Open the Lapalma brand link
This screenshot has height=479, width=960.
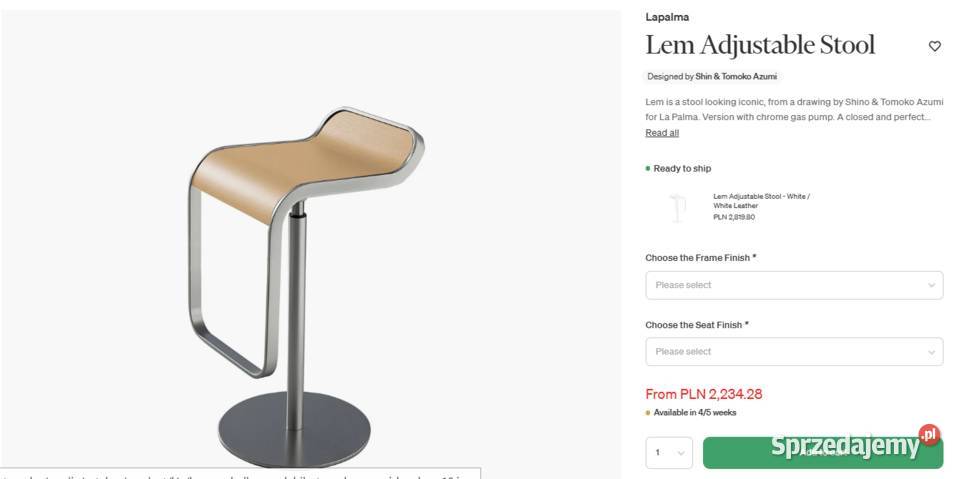point(667,17)
